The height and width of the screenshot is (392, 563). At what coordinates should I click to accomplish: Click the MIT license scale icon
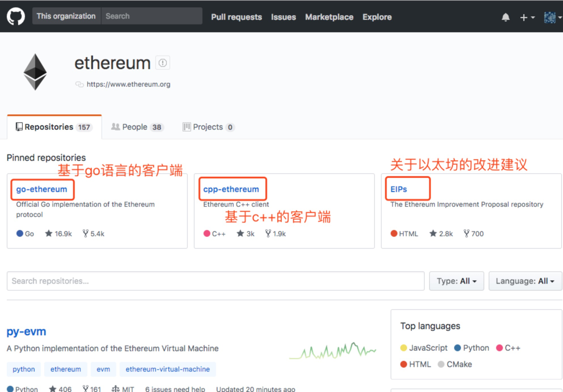[x=115, y=389]
